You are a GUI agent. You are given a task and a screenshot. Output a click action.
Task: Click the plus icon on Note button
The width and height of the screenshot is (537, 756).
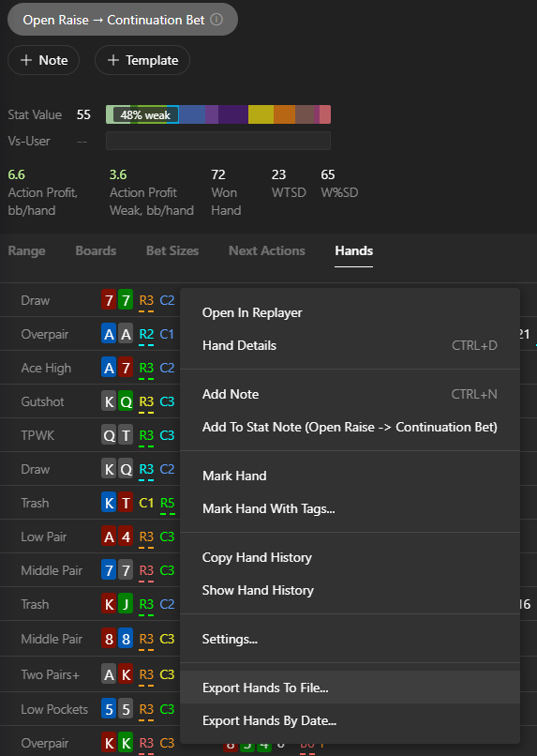click(x=26, y=60)
